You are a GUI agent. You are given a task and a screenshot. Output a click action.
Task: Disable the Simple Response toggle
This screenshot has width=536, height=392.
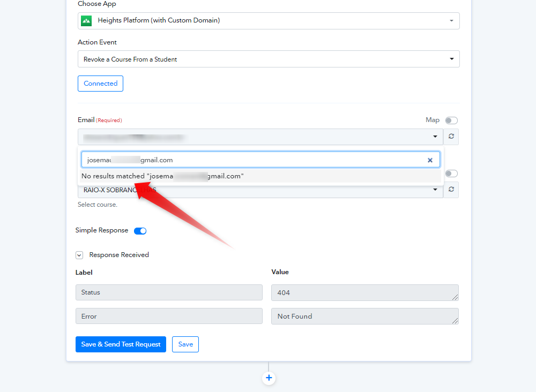tap(140, 231)
